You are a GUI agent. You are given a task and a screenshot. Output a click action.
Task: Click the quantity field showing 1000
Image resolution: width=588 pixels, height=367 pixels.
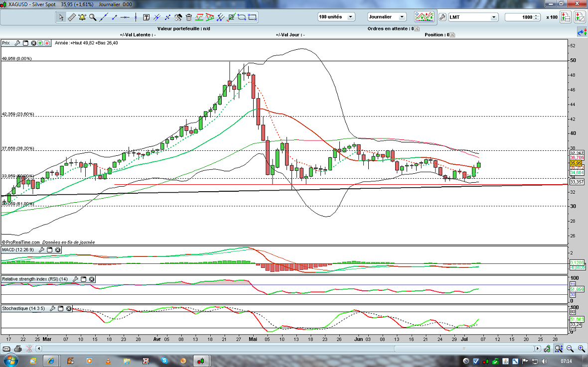click(520, 17)
